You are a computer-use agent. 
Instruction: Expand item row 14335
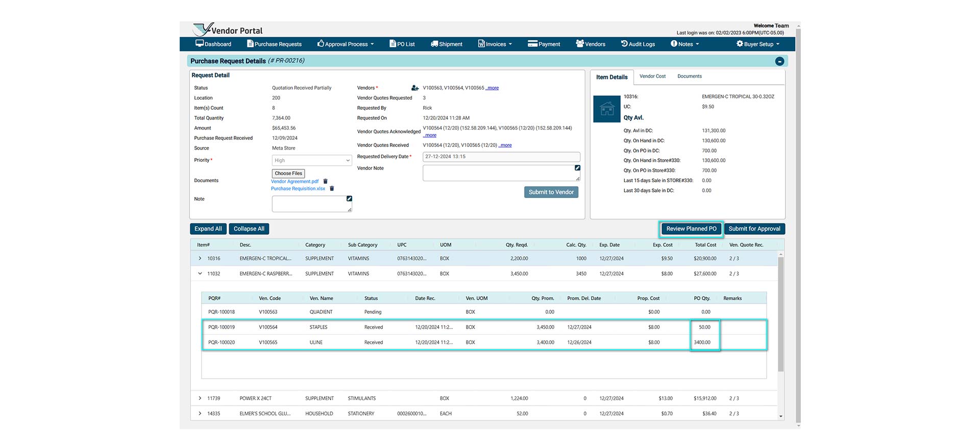click(x=200, y=413)
